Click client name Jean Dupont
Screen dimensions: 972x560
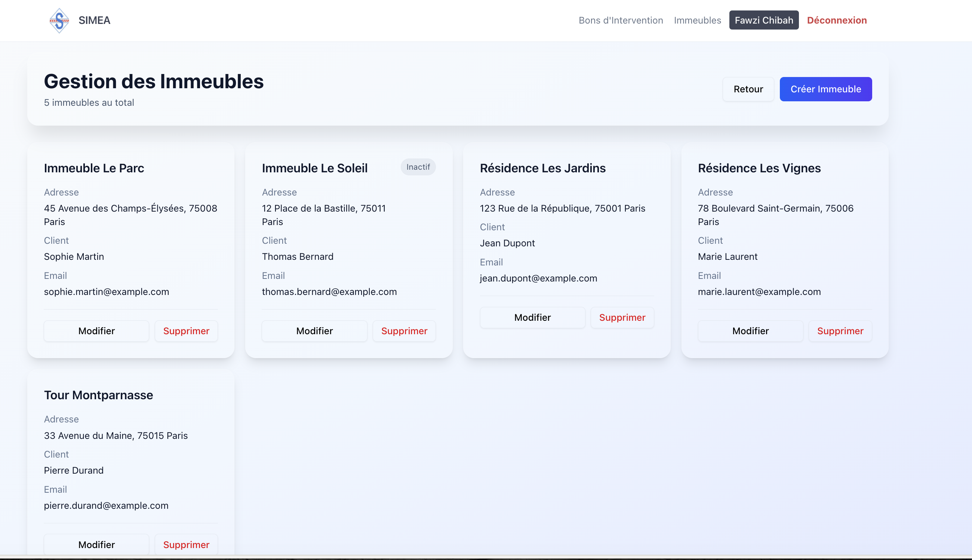click(507, 243)
